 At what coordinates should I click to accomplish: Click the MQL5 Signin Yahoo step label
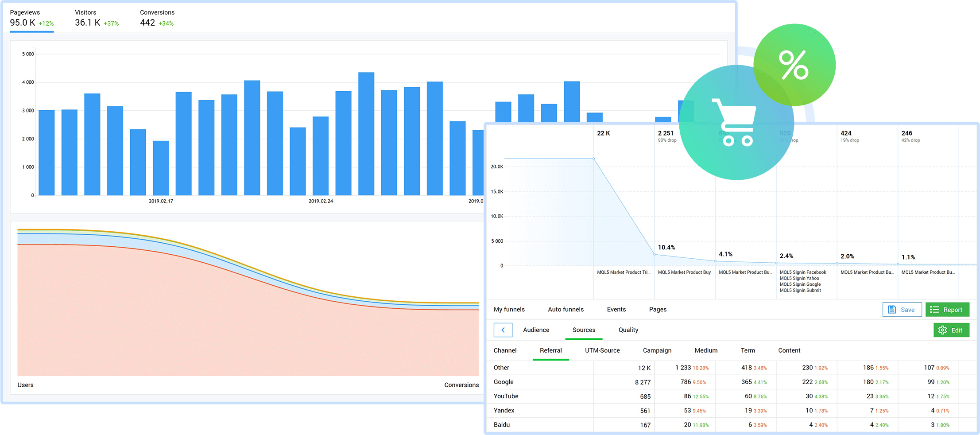click(799, 279)
